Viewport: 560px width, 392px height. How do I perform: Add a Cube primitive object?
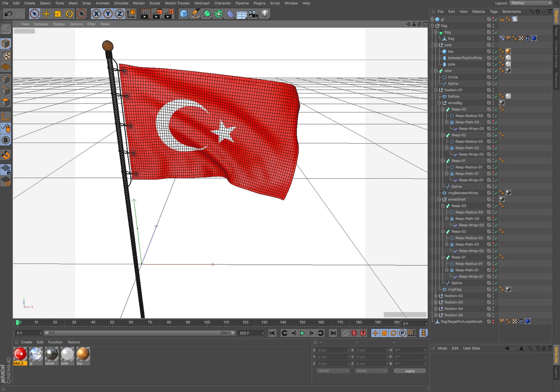(x=184, y=14)
